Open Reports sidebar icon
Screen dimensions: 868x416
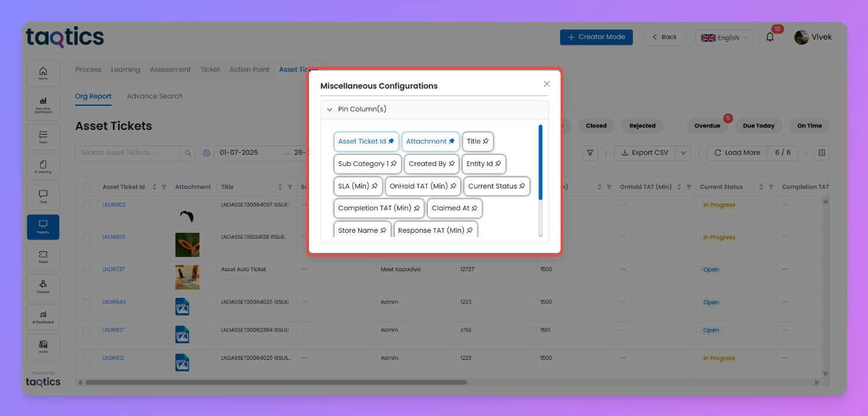(x=43, y=227)
